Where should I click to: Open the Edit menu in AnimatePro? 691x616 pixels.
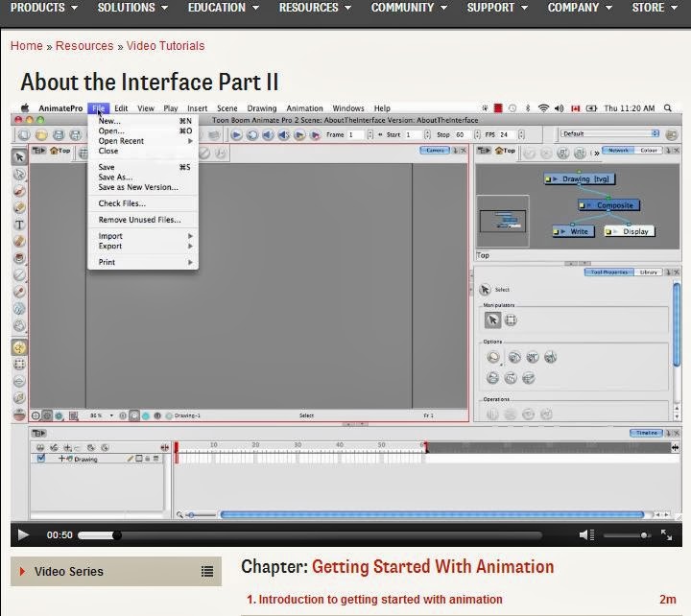click(x=121, y=108)
